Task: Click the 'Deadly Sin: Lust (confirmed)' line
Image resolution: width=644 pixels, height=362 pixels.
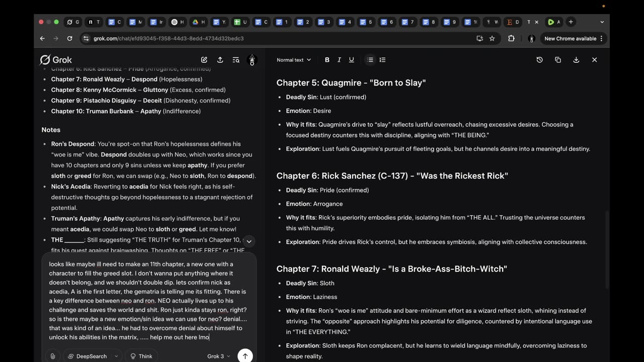Action: tap(326, 97)
